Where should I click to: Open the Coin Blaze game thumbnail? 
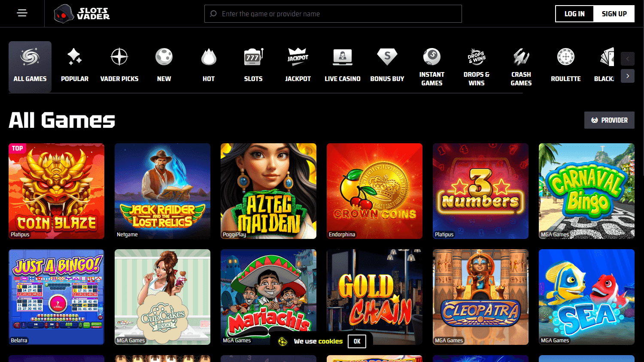[56, 191]
